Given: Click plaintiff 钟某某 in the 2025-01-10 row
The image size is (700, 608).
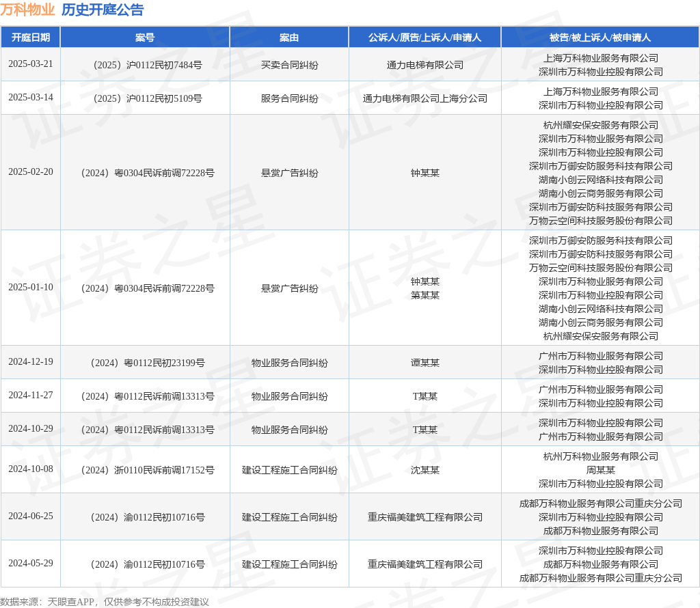Looking at the screenshot, I should [x=425, y=282].
